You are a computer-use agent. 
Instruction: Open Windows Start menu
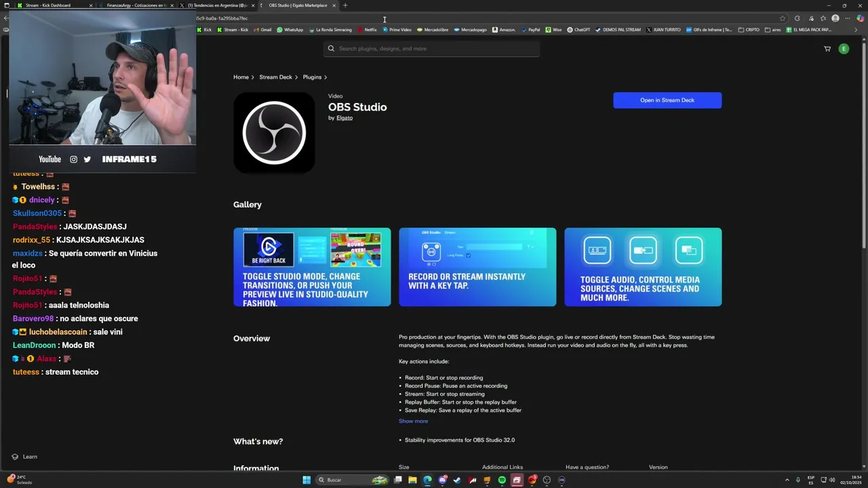(307, 480)
